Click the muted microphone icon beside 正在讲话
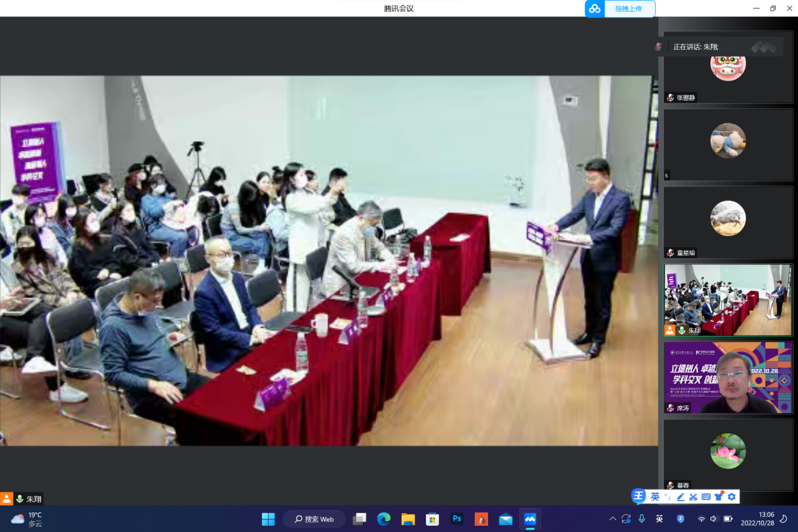 click(x=659, y=47)
